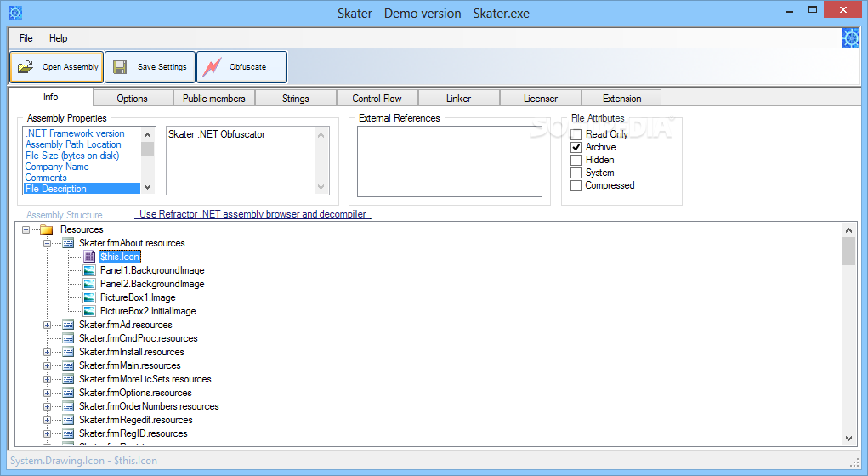
Task: Open the Extension tab
Action: point(621,99)
